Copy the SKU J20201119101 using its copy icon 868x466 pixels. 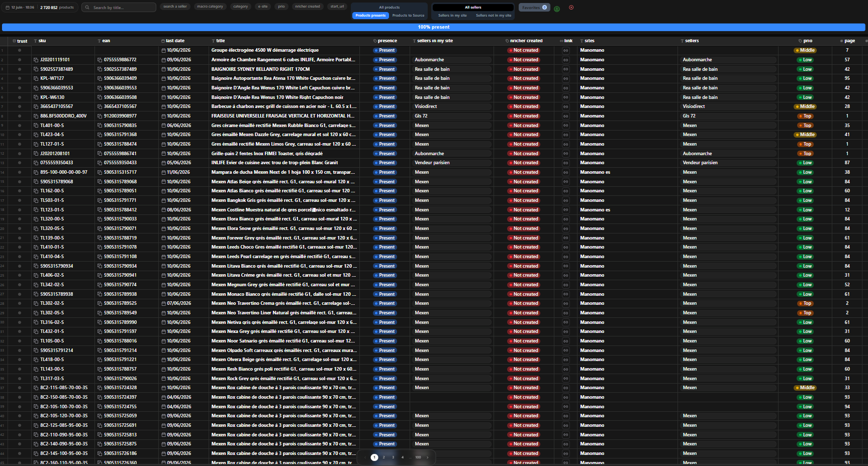point(36,60)
